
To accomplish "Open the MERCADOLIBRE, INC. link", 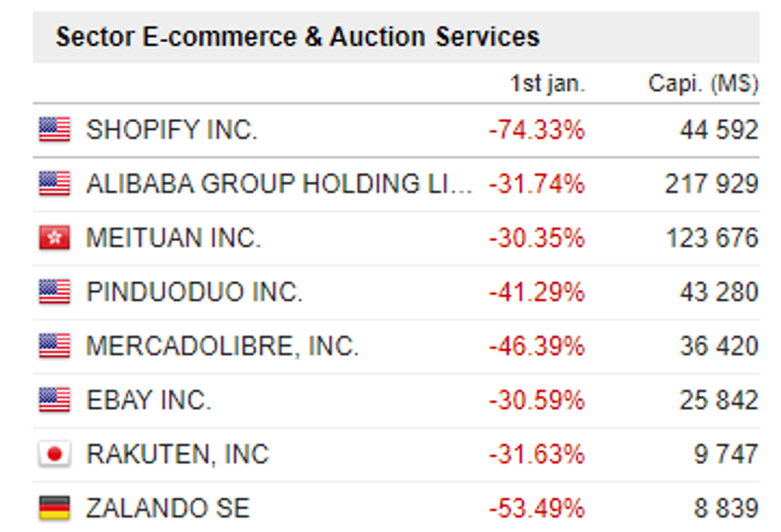I will coord(223,347).
